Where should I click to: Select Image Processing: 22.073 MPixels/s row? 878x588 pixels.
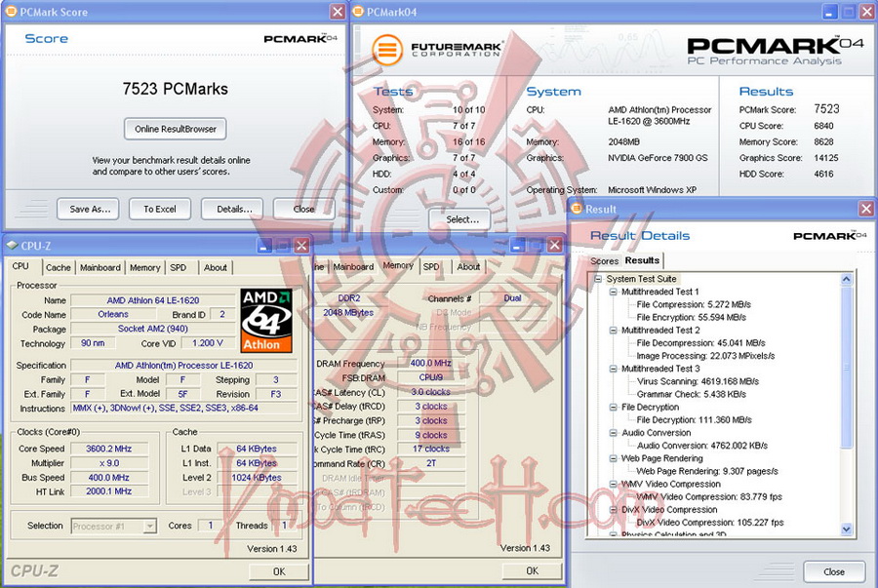click(705, 356)
